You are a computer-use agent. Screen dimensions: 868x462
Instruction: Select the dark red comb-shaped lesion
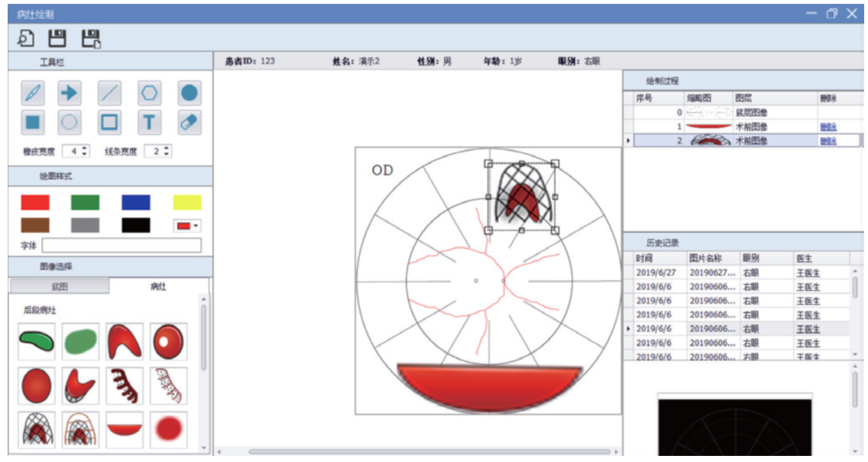[x=125, y=386]
